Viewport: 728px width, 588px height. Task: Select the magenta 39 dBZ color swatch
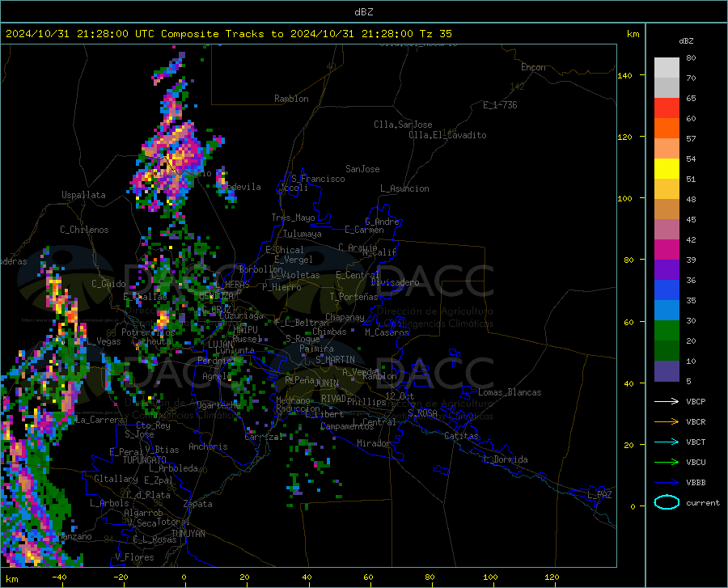click(667, 250)
